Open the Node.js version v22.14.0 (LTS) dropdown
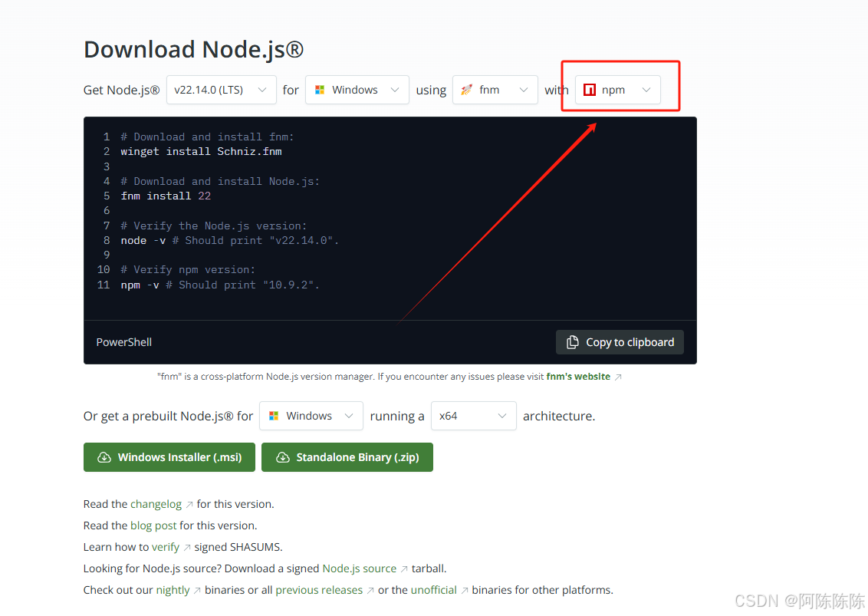The image size is (868, 616). (221, 90)
